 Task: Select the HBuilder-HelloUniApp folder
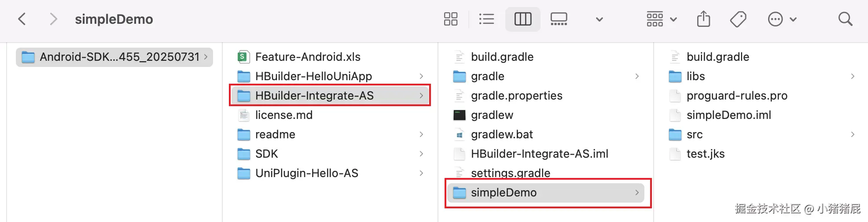(x=313, y=76)
